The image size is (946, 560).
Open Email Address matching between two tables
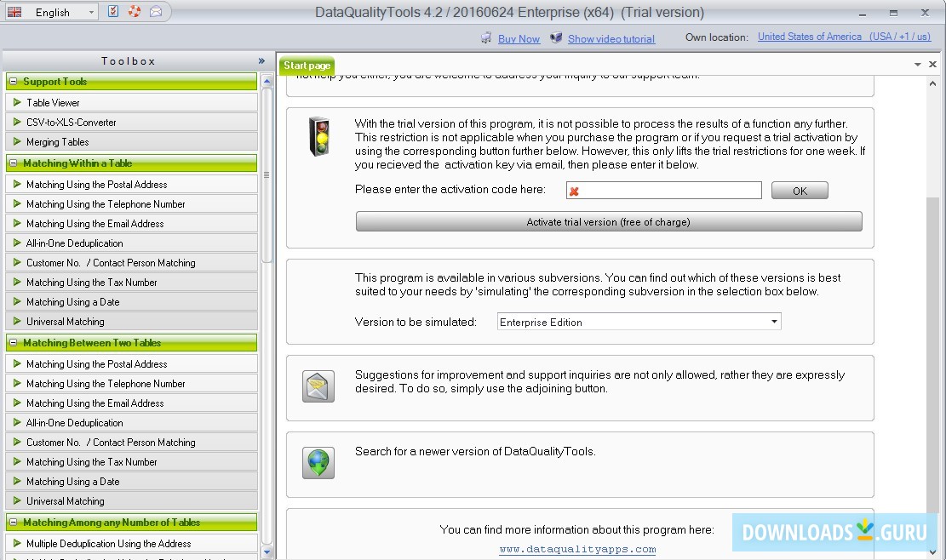click(x=131, y=403)
